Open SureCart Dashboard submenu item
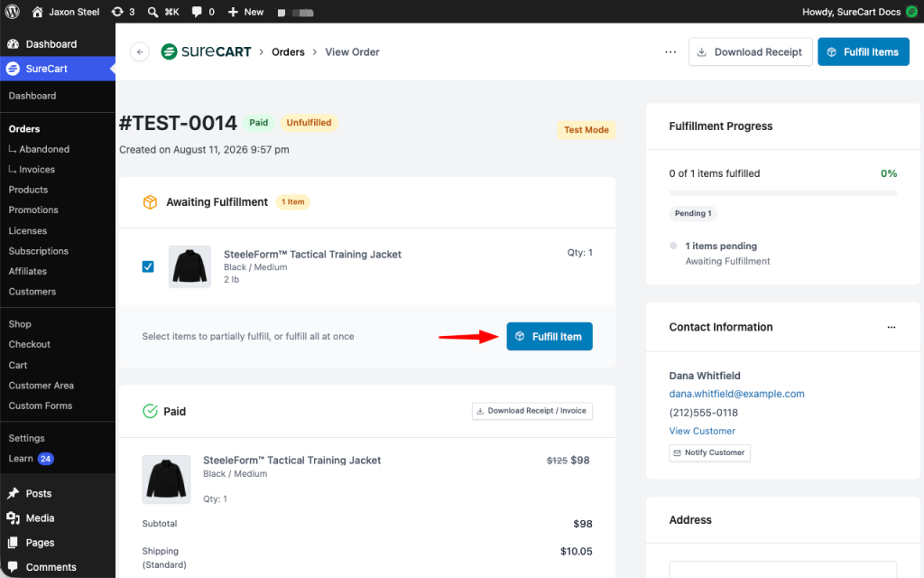The width and height of the screenshot is (924, 578). [x=32, y=96]
